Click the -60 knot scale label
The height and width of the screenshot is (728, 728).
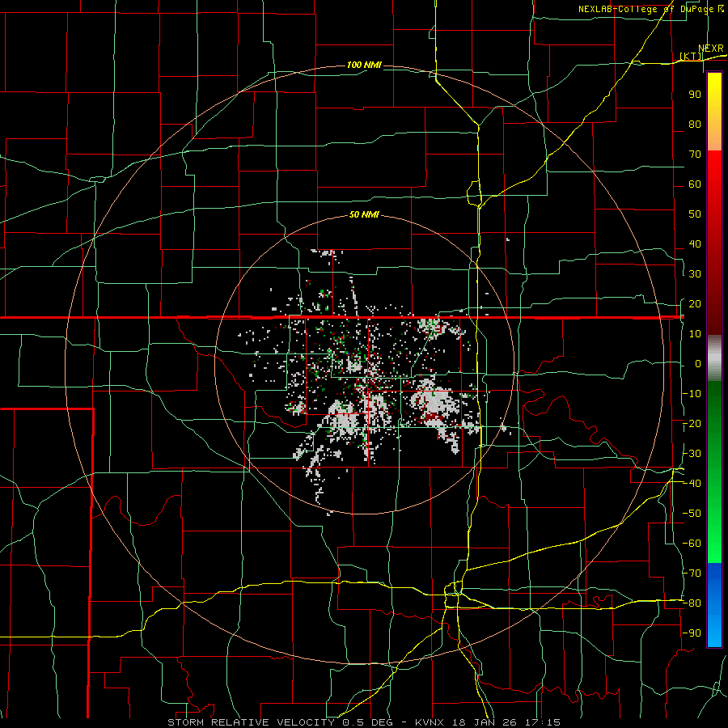click(692, 544)
